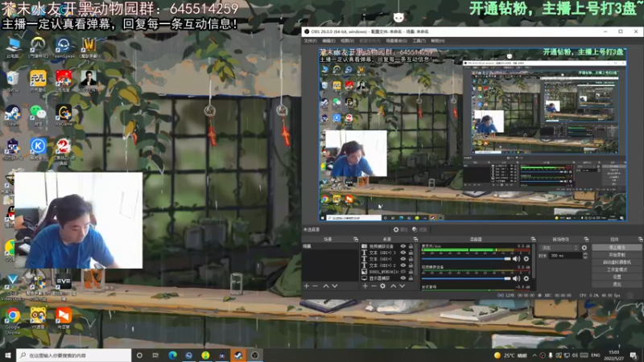
Task: Open the Steam desktop shortcut
Action: (12, 115)
